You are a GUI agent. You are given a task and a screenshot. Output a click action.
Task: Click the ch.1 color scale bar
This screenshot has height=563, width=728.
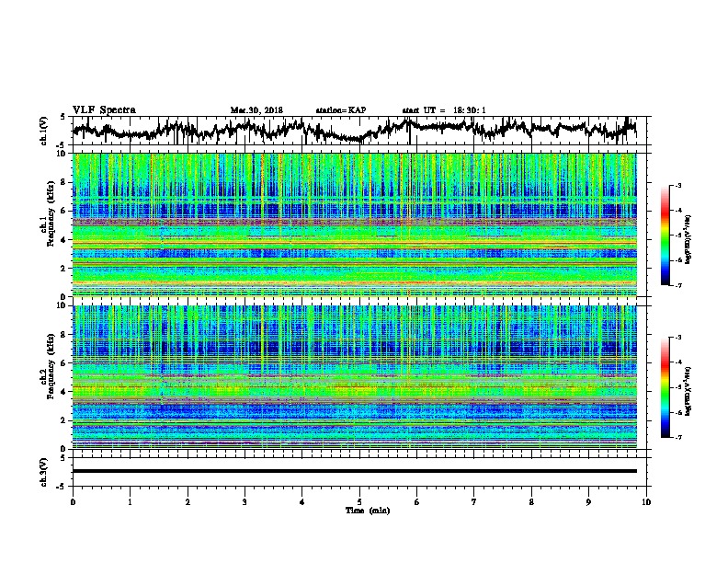(665, 236)
